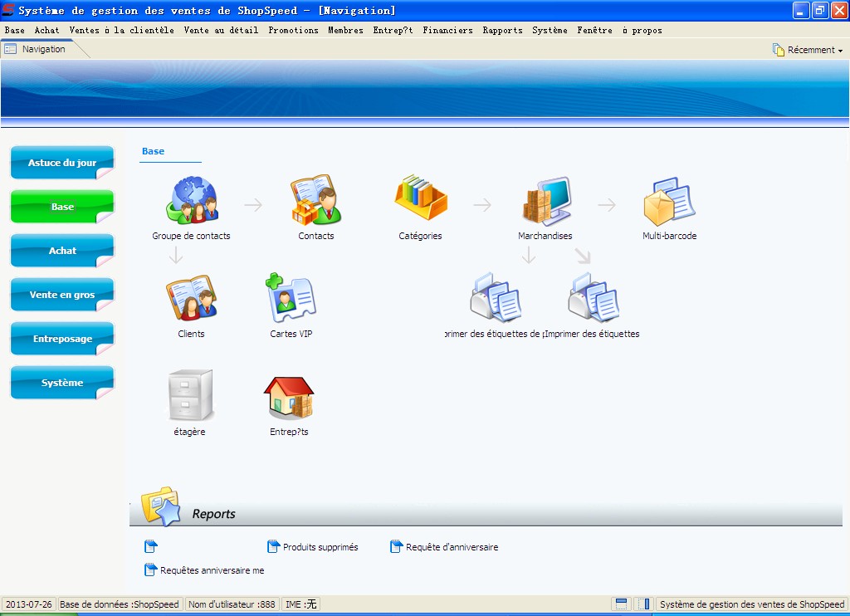Click the 2013-07-26 date in status bar

[x=29, y=604]
